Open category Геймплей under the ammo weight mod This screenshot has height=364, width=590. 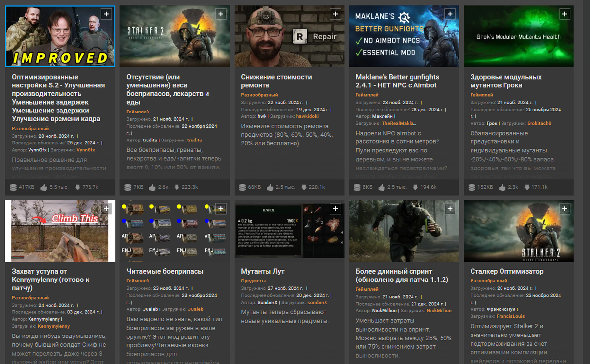click(138, 112)
